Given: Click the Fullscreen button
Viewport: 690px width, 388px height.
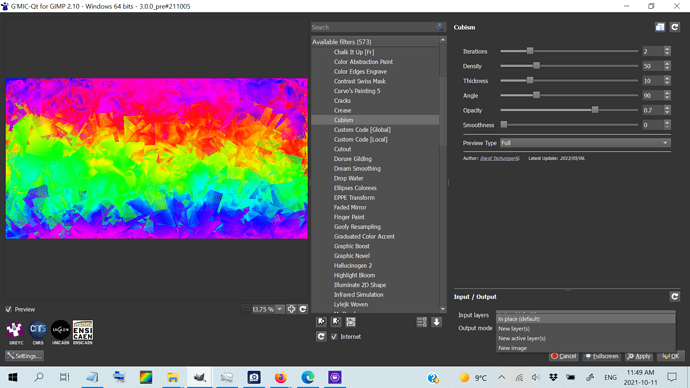Looking at the screenshot, I should tap(602, 356).
